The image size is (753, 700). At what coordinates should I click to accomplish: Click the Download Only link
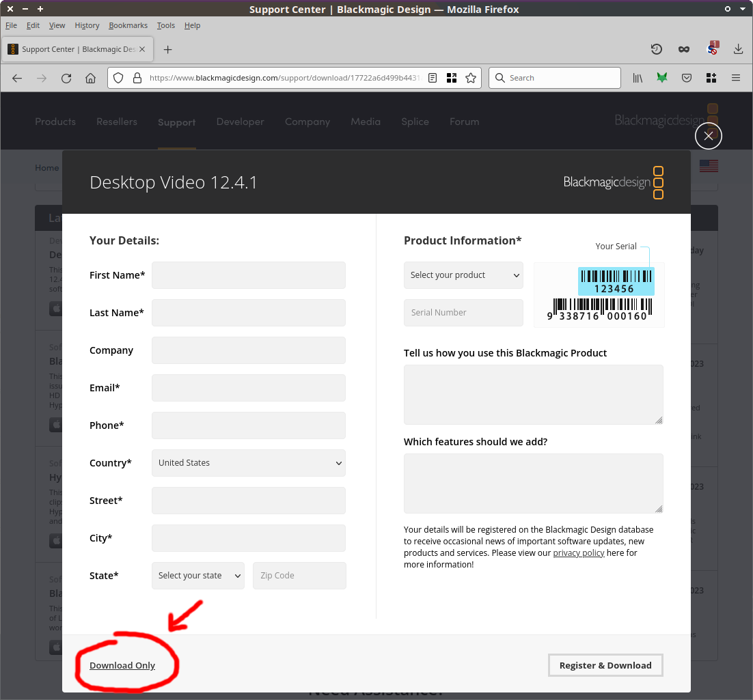coord(122,666)
